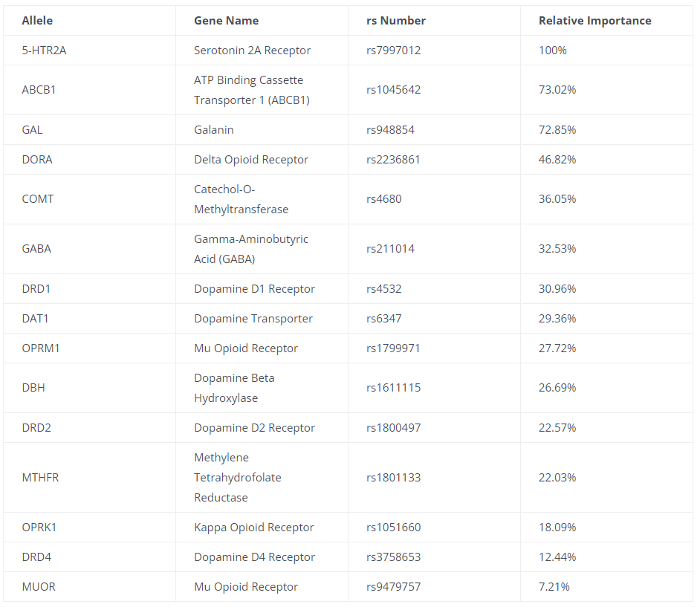Image resolution: width=700 pixels, height=610 pixels.
Task: Click the rs Number column header
Action: click(396, 21)
